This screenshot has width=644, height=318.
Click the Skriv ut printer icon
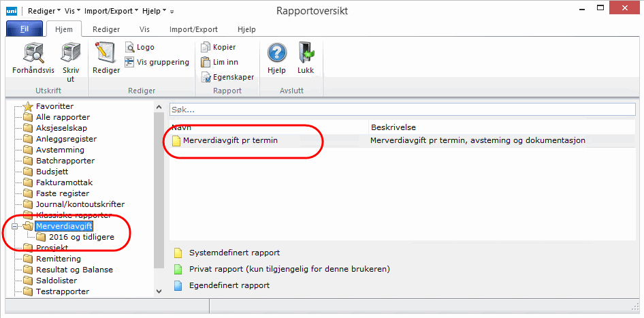[71, 53]
